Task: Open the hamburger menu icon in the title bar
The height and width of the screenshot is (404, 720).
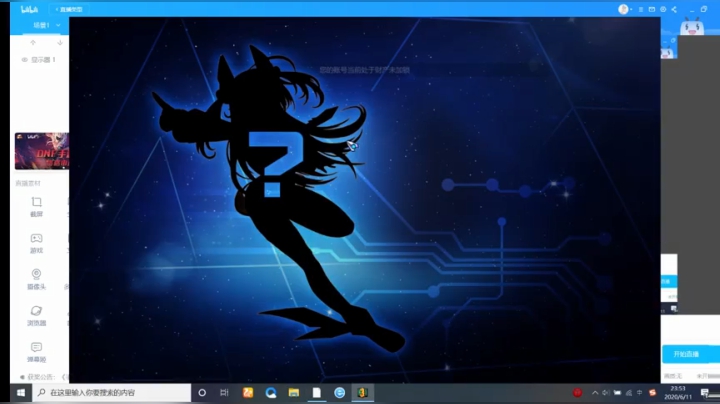Action: [x=641, y=9]
